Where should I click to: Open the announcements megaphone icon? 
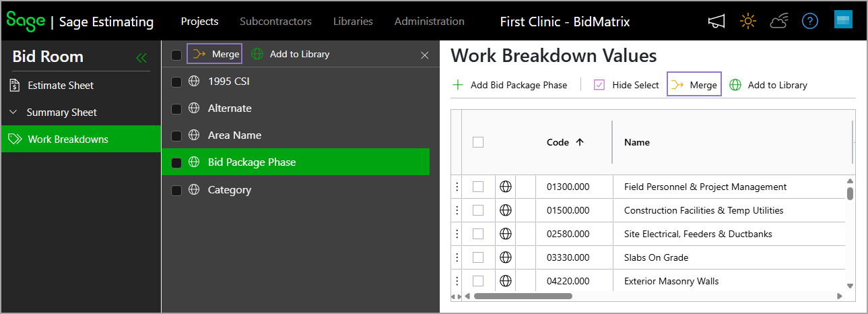(716, 22)
